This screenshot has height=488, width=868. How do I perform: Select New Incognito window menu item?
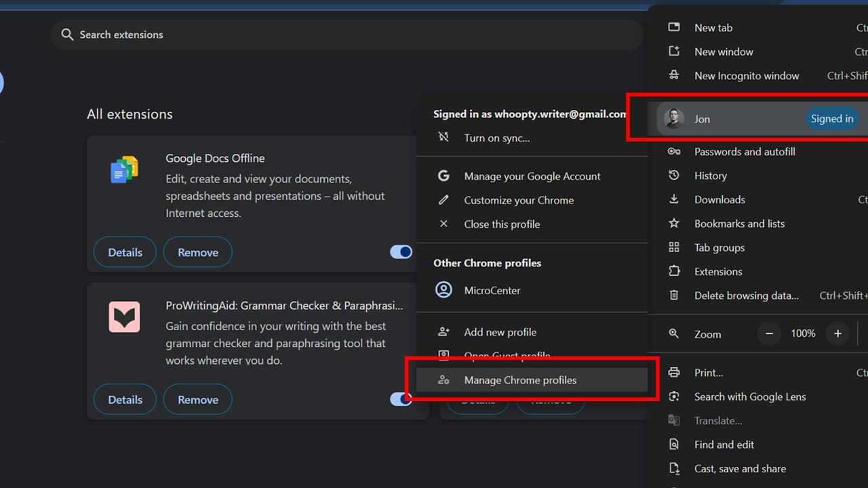pyautogui.click(x=758, y=76)
